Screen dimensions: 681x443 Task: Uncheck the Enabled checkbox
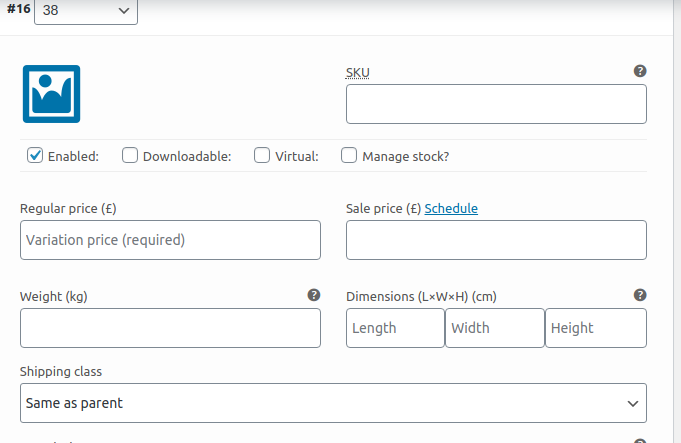(35, 155)
